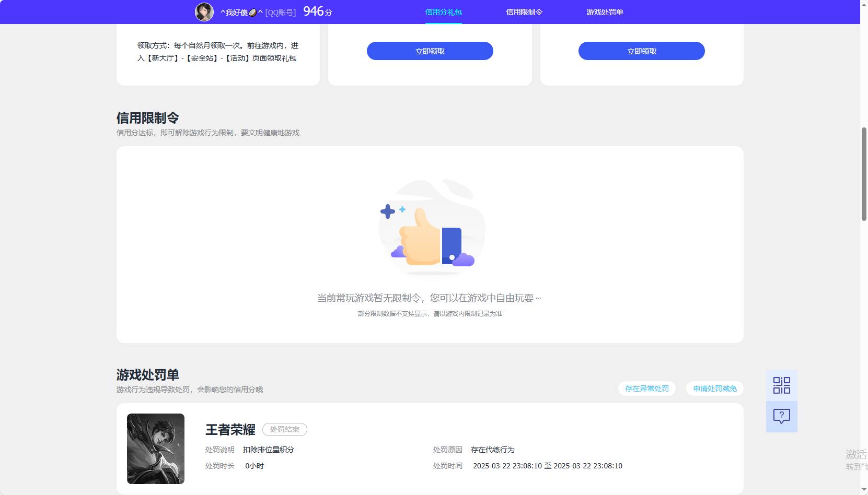Click 立即领取 button in right gift card

[642, 51]
